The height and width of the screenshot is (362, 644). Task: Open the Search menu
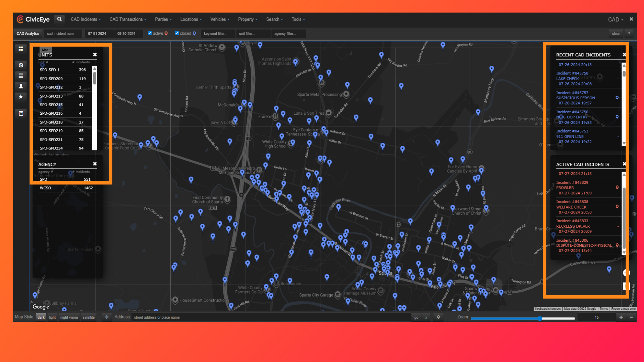[274, 19]
